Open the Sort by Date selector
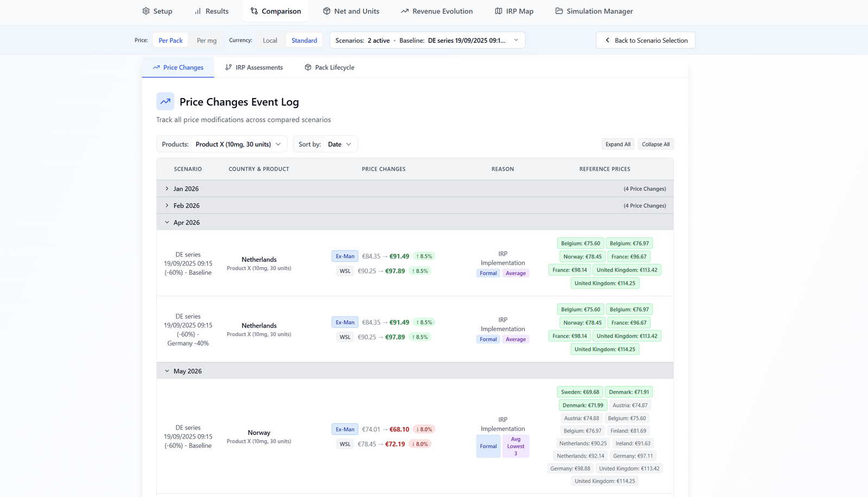 point(340,144)
